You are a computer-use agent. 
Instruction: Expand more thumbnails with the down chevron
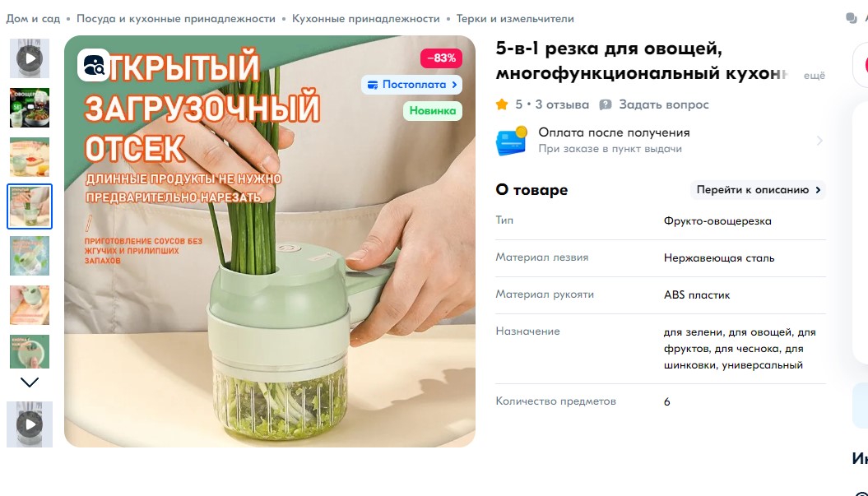30,382
